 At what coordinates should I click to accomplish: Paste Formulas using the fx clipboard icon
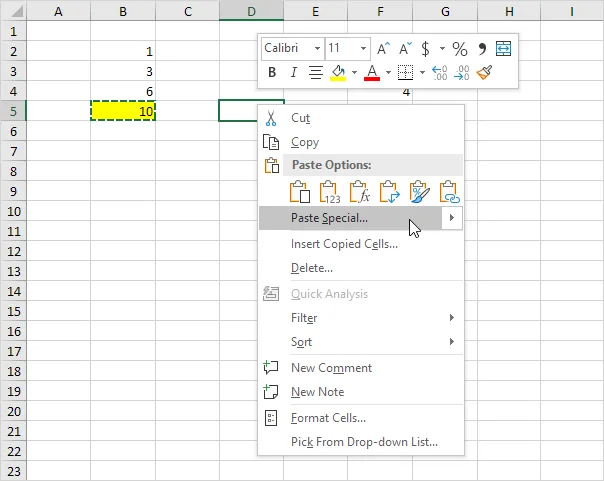click(360, 191)
